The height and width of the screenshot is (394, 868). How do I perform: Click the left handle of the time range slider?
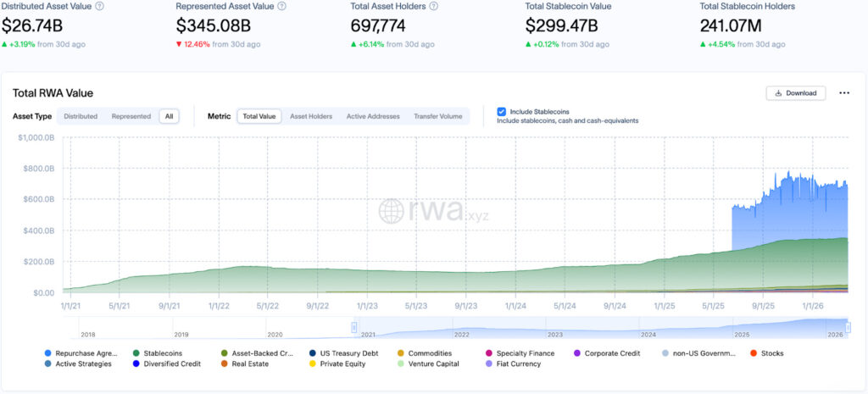pyautogui.click(x=354, y=327)
